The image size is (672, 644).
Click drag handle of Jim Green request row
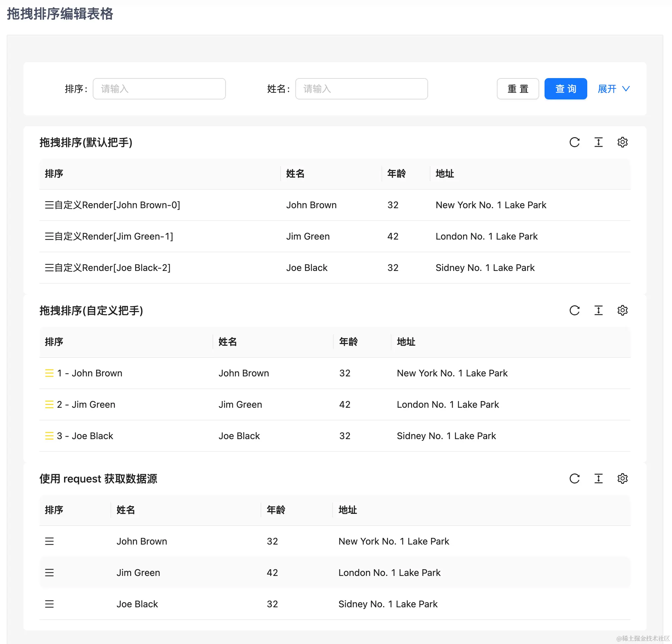[49, 572]
